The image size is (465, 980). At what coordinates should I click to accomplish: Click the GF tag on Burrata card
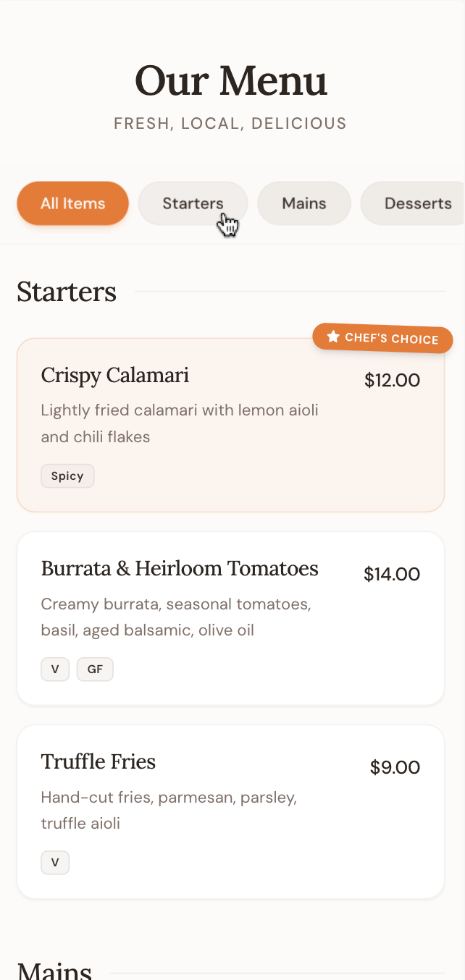coord(95,669)
